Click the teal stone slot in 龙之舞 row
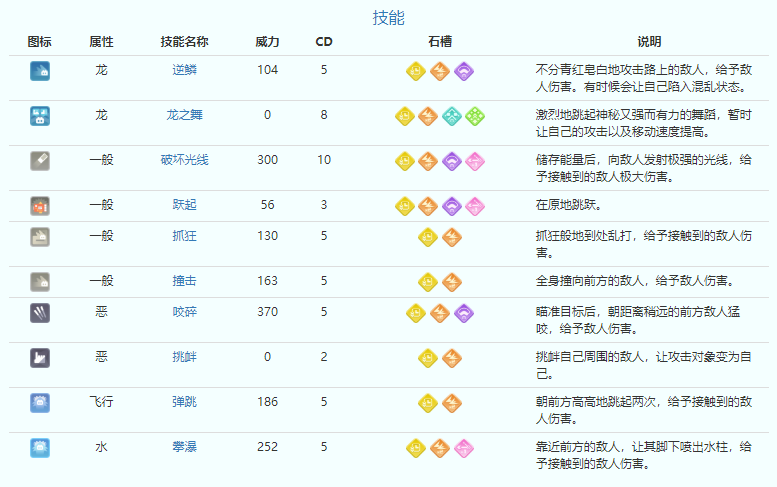The image size is (777, 487). click(x=452, y=116)
